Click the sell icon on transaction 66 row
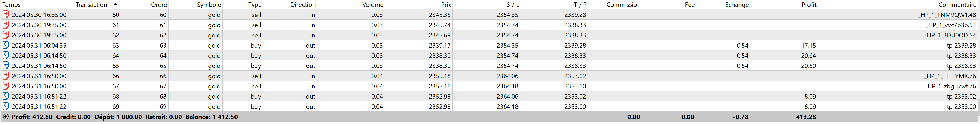 [6, 76]
